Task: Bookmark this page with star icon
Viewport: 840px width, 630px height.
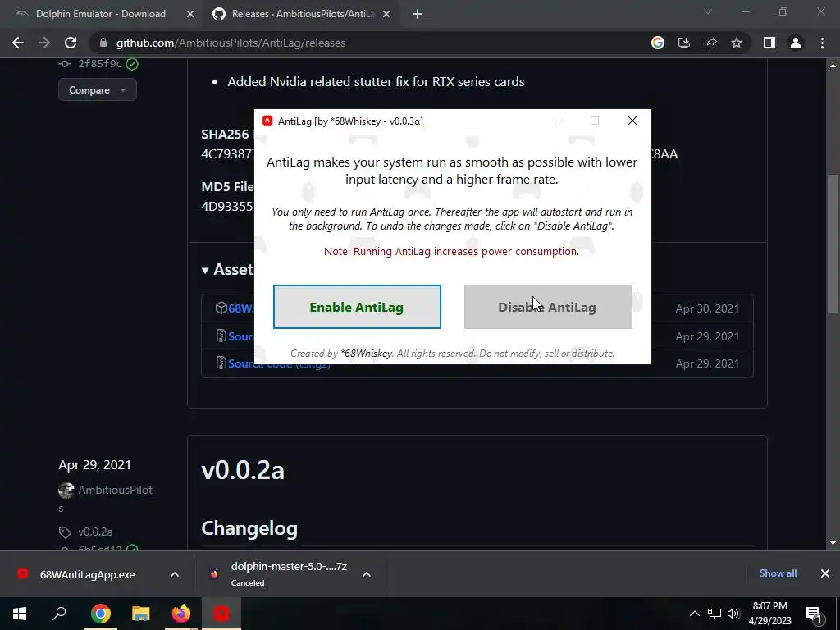Action: pyautogui.click(x=737, y=43)
